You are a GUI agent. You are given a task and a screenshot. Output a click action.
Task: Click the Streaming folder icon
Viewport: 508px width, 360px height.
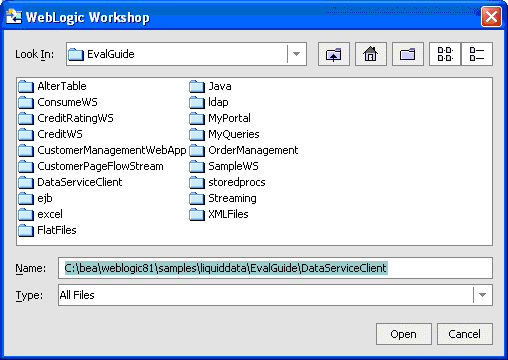pyautogui.click(x=197, y=198)
